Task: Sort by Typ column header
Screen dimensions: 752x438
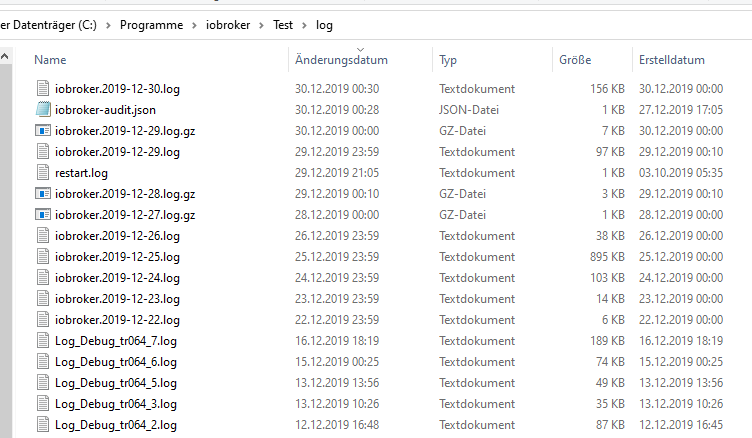Action: [448, 60]
